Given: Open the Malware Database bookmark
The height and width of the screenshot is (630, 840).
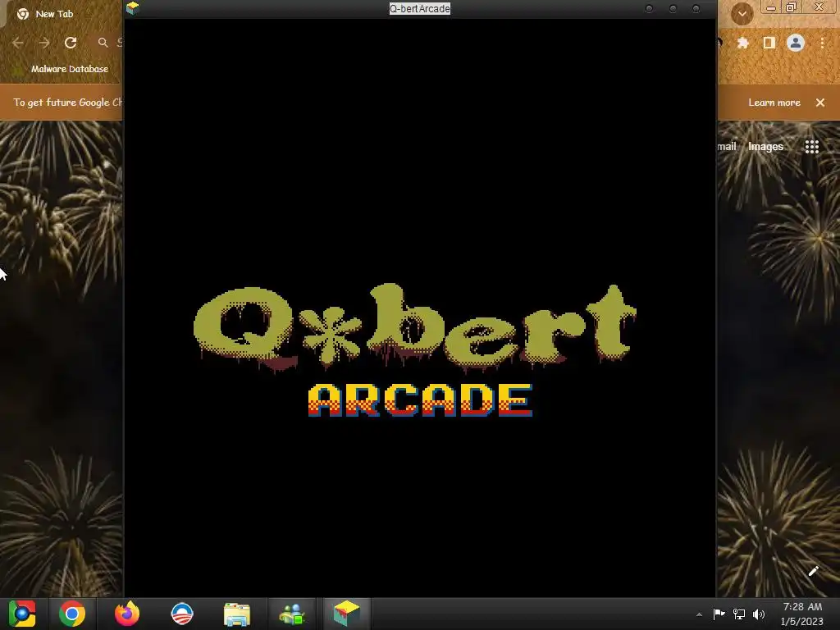Looking at the screenshot, I should click(69, 69).
